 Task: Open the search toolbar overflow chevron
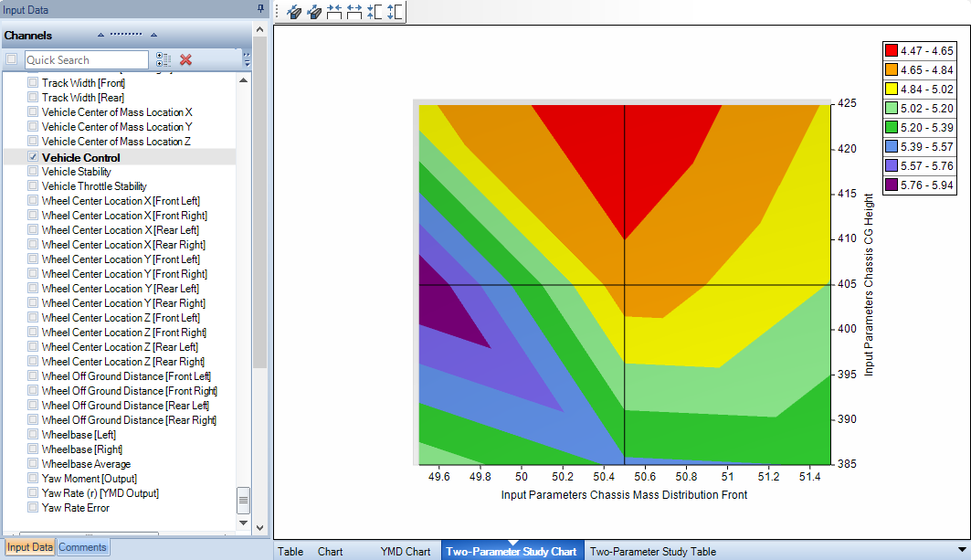247,59
